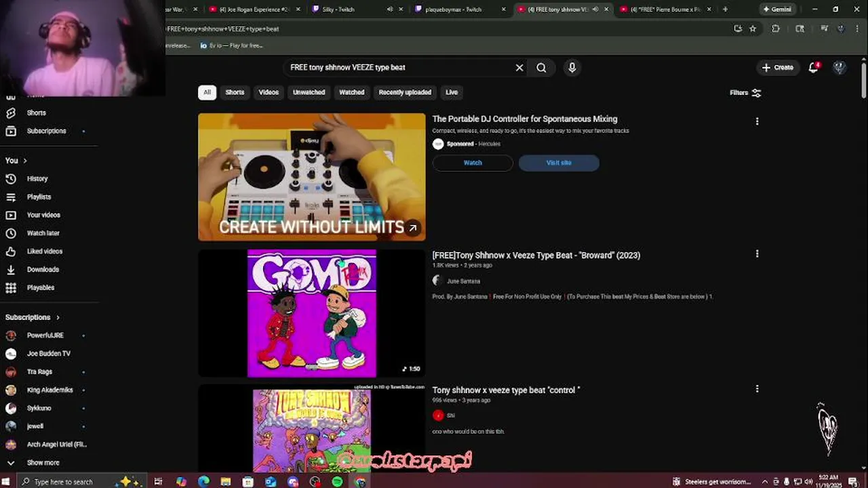Viewport: 868px width, 488px height.
Task: Bookmark this page with the star icon
Action: [753, 28]
